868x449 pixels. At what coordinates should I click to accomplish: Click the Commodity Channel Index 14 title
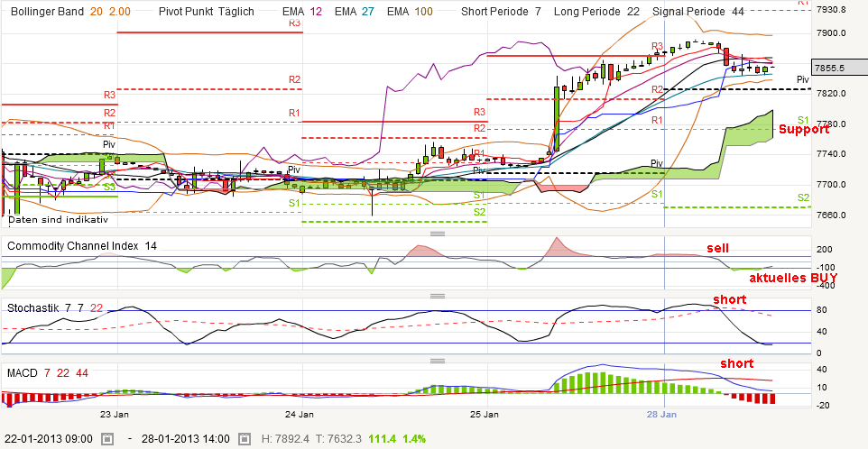coord(82,246)
